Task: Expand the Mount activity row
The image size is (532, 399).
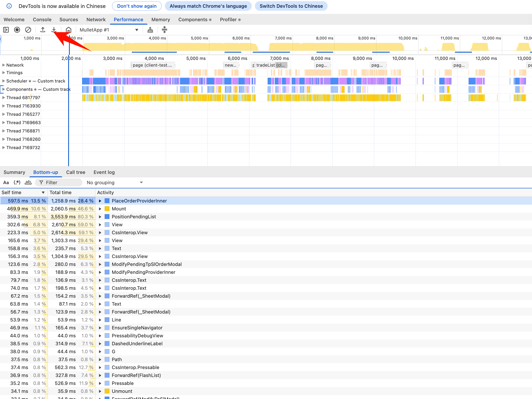Action: [100, 209]
